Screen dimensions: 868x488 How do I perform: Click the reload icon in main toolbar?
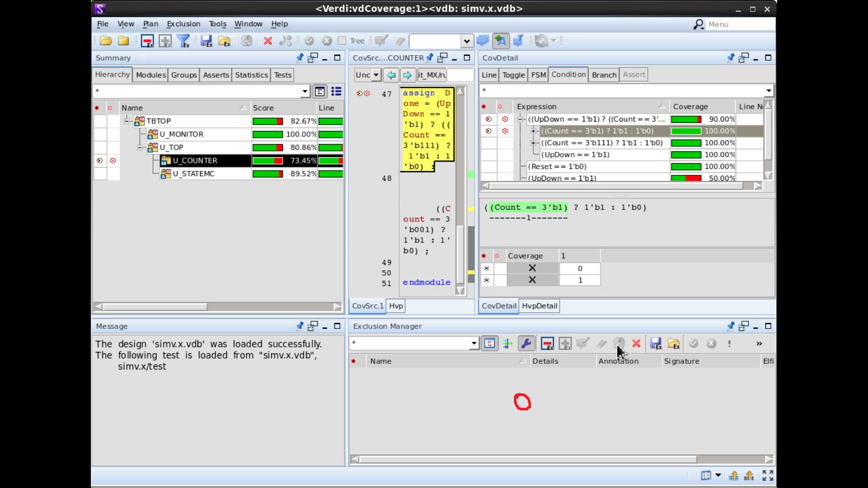click(541, 41)
